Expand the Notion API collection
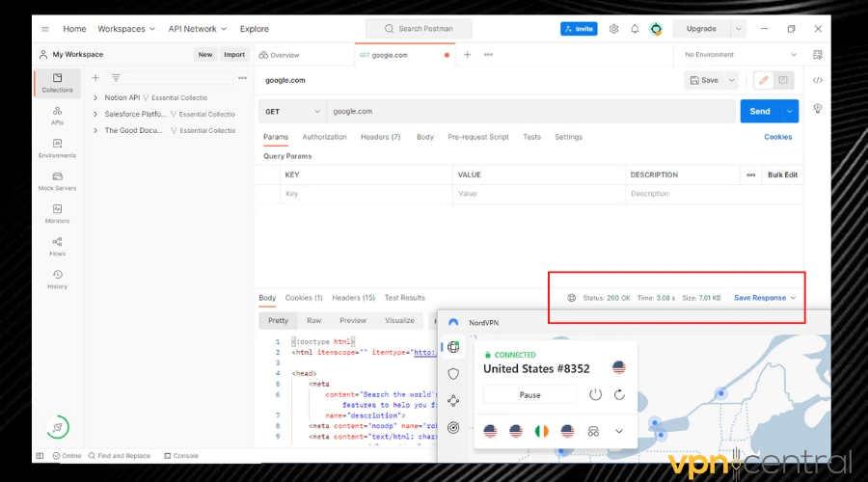 click(95, 97)
